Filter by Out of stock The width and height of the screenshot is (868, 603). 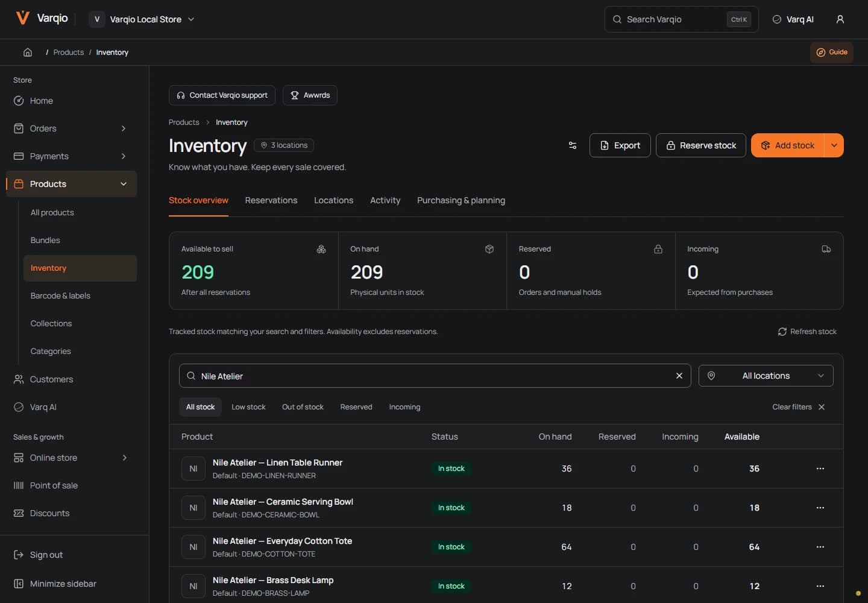(x=303, y=407)
